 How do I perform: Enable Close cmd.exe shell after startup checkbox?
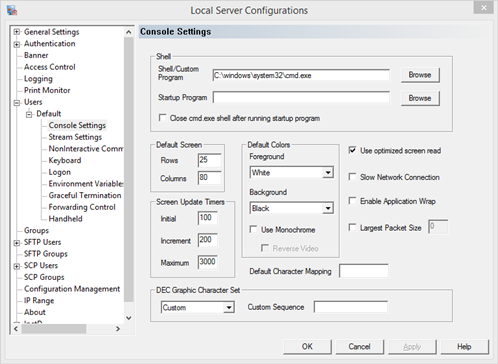[x=162, y=118]
